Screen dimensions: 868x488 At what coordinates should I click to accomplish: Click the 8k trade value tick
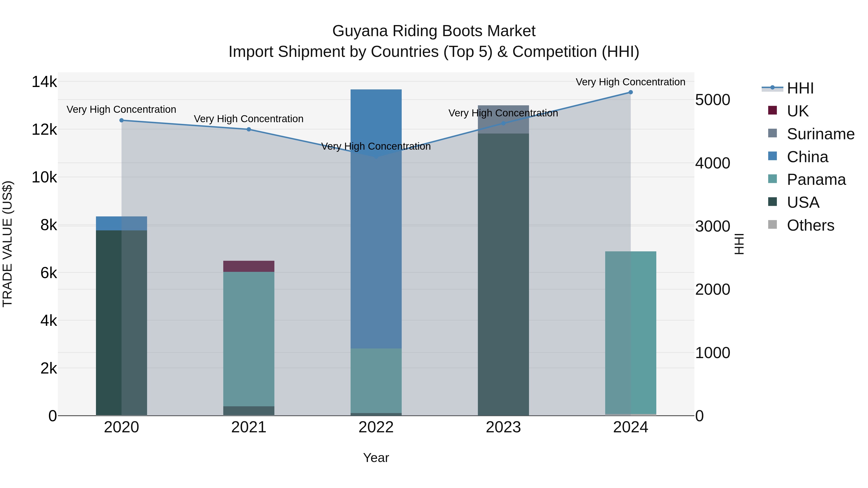coord(48,225)
